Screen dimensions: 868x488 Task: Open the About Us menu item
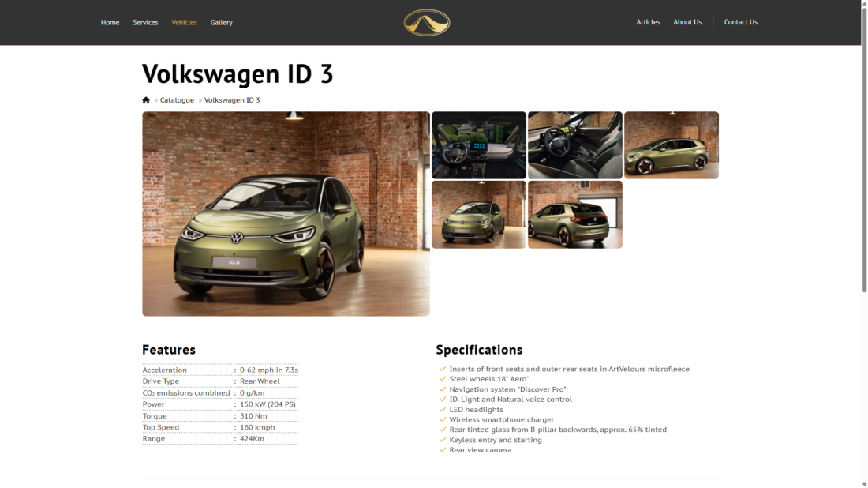click(687, 22)
